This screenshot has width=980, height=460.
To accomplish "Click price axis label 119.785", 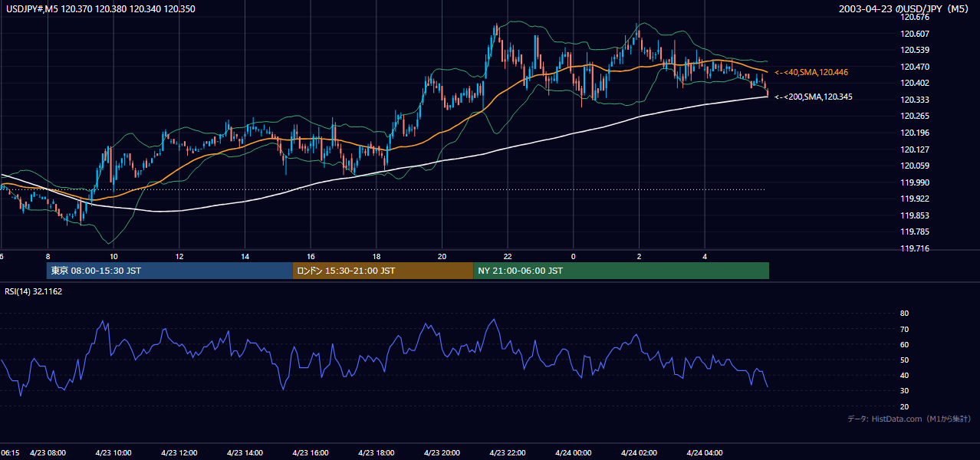I will pos(916,232).
